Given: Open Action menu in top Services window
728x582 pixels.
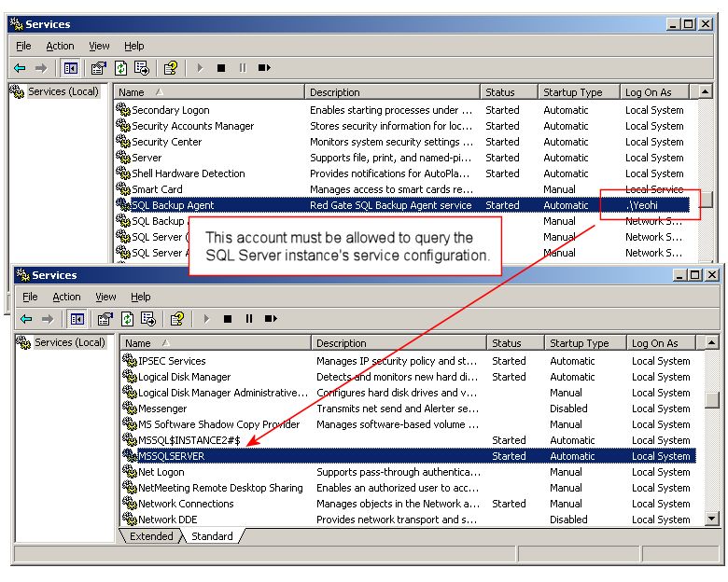Looking at the screenshot, I should (x=60, y=46).
